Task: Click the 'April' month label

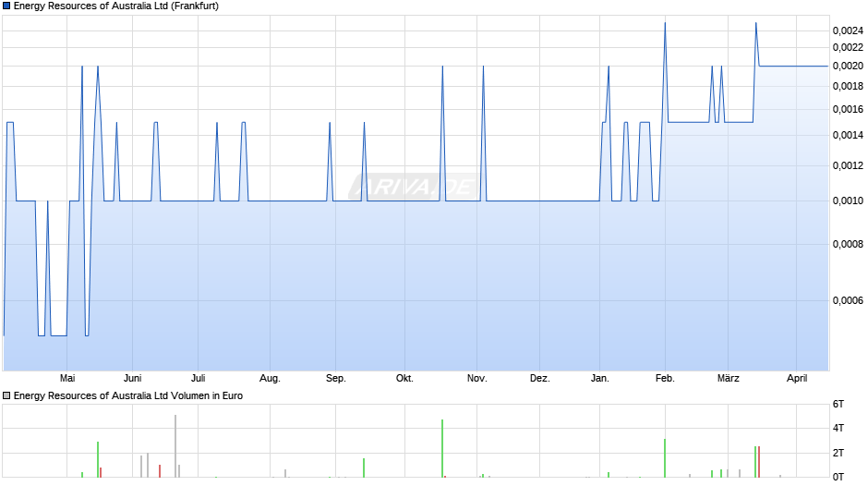Action: click(797, 378)
